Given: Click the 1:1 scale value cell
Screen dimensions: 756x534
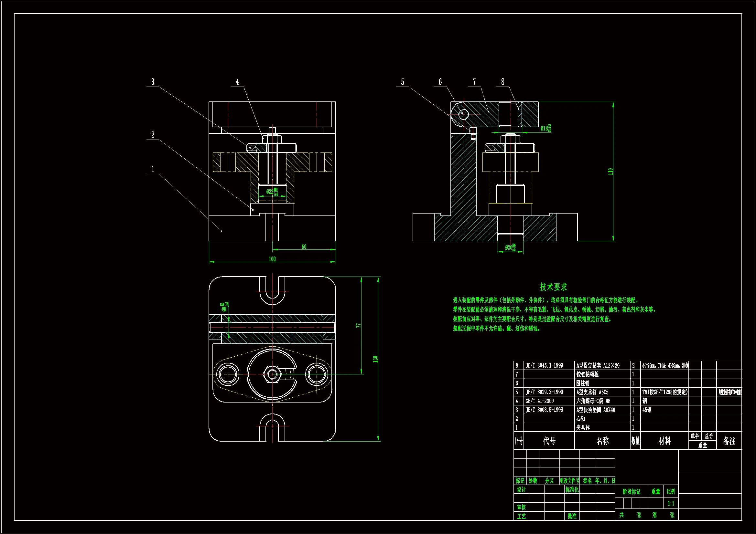Looking at the screenshot, I should tap(671, 503).
